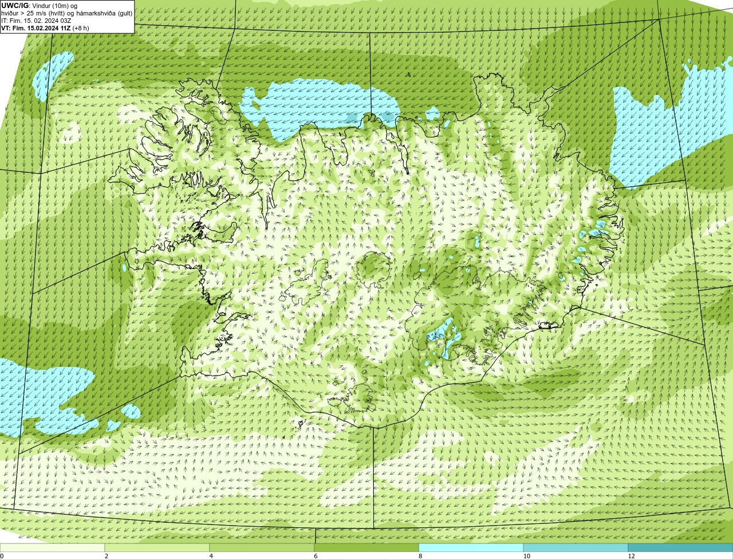Click the colorbar label '12'
The width and height of the screenshot is (733, 560).
pyautogui.click(x=630, y=556)
